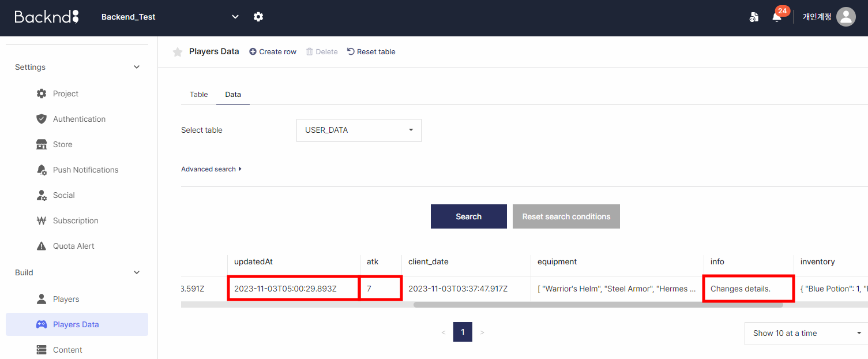Screen dimensions: 868x359
Task: Click Create row button
Action: tap(273, 51)
